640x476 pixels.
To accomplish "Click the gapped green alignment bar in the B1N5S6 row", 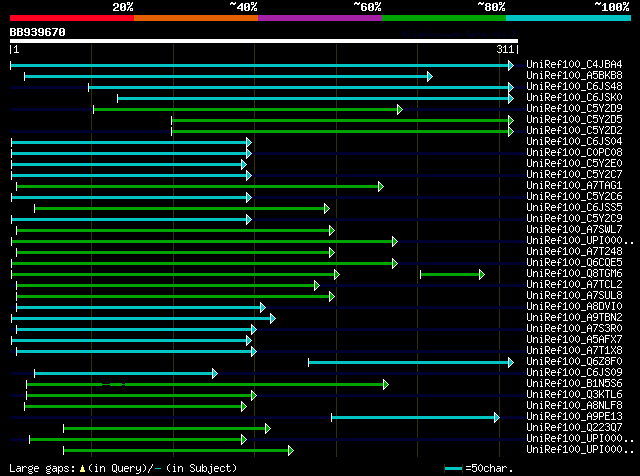I will tap(207, 385).
